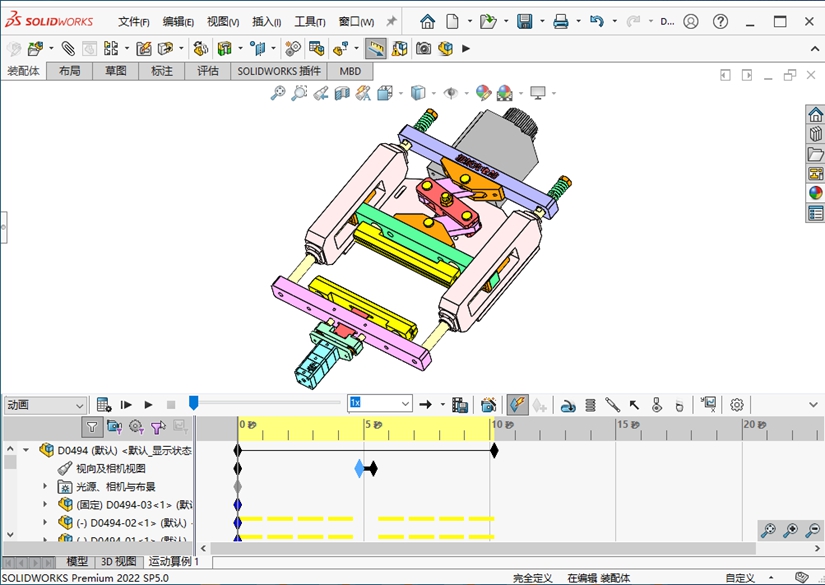This screenshot has height=585, width=825.
Task: Click the Play animation button
Action: coord(148,405)
